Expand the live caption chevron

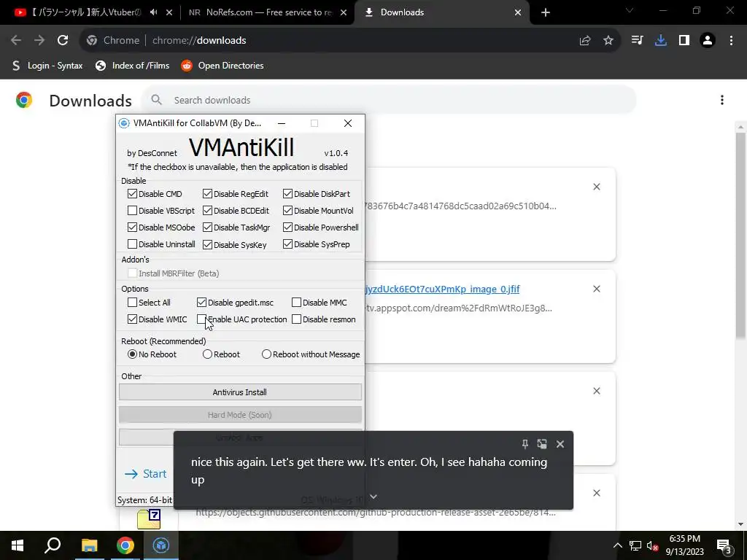click(373, 496)
